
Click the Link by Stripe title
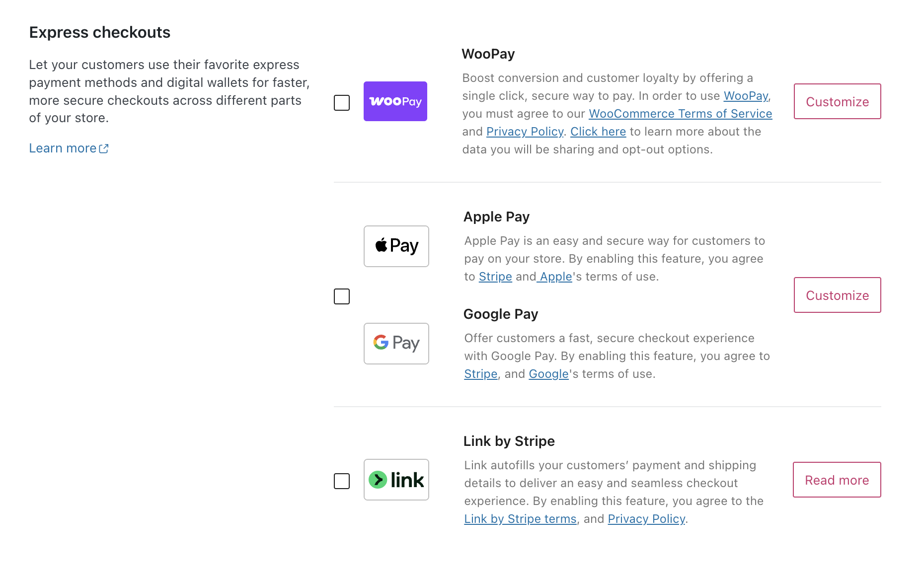pyautogui.click(x=509, y=441)
